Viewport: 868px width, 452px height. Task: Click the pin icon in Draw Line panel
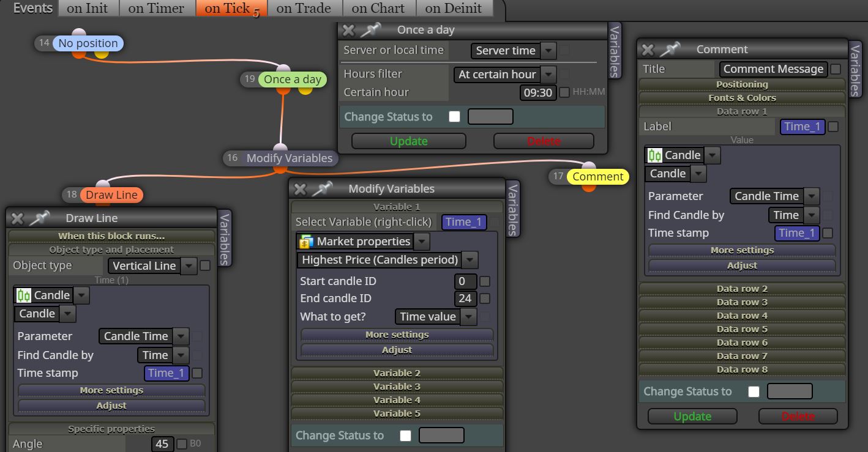click(x=39, y=218)
